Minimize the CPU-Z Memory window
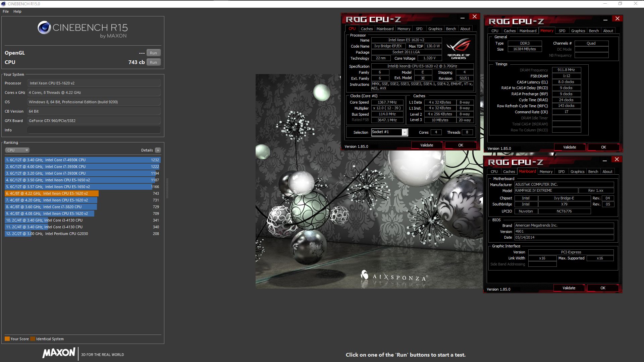Screen dimensions: 644x362 pyautogui.click(x=605, y=19)
